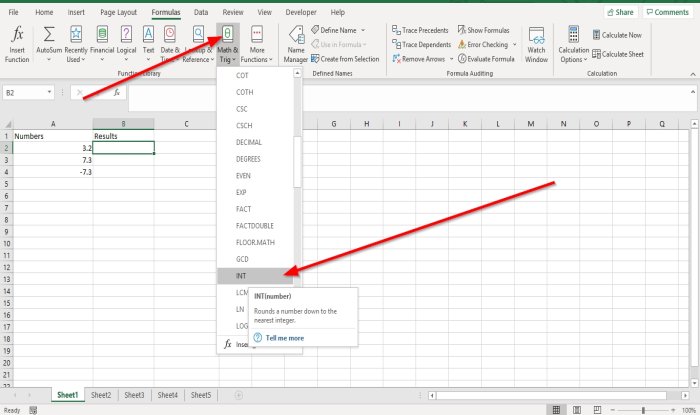
Task: Open Lookup & Reference functions menu
Action: (x=198, y=44)
